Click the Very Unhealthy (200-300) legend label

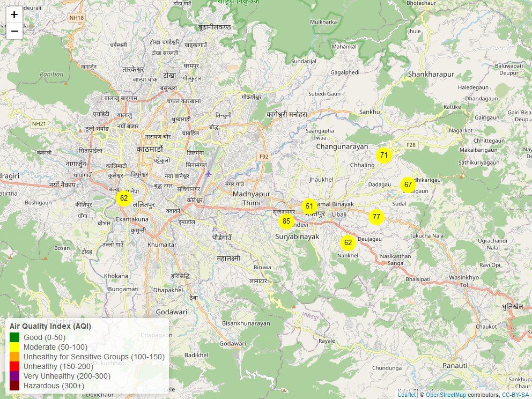[67, 376]
